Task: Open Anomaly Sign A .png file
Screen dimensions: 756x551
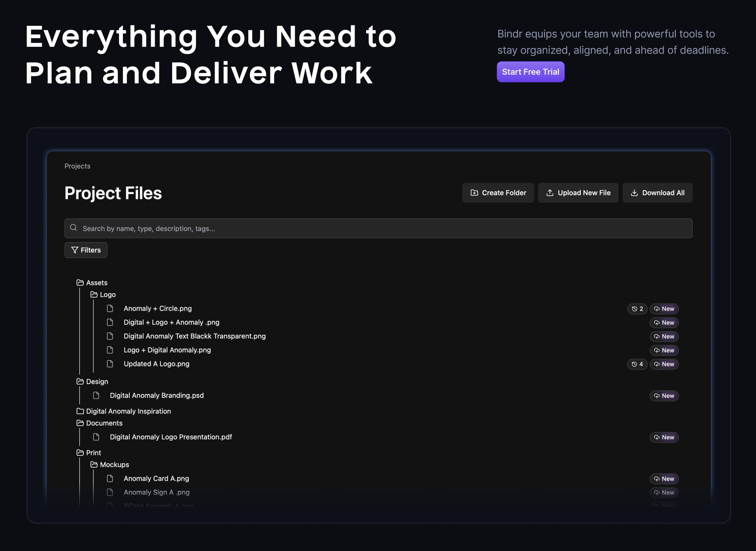Action: tap(157, 492)
